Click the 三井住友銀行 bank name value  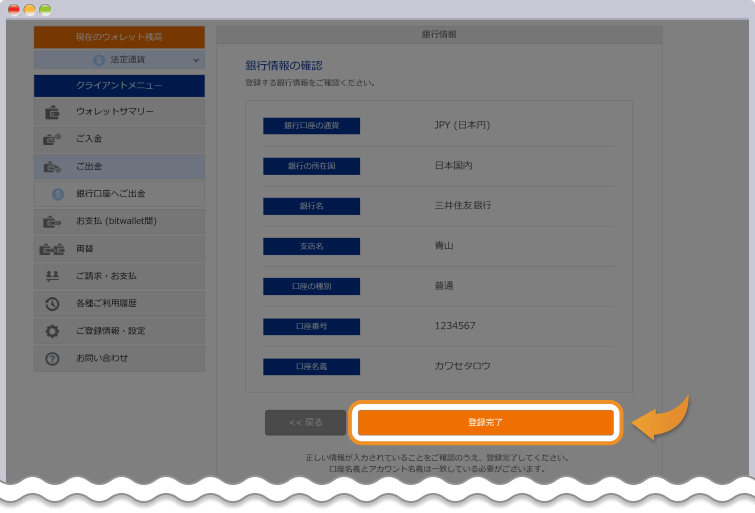click(463, 206)
